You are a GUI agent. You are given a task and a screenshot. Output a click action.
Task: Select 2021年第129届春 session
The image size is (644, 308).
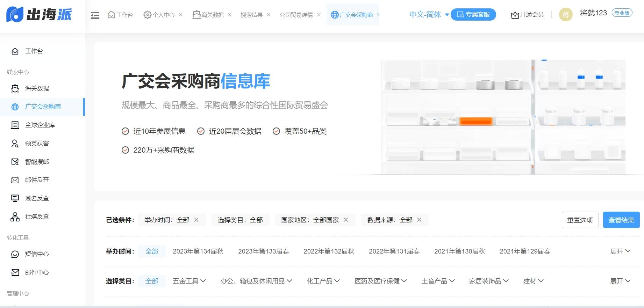click(x=525, y=251)
